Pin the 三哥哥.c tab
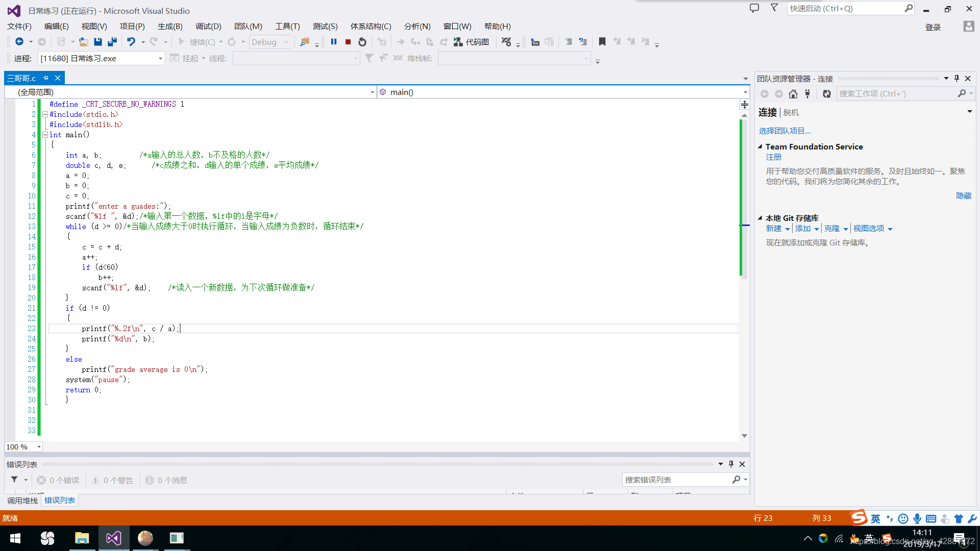 point(45,78)
